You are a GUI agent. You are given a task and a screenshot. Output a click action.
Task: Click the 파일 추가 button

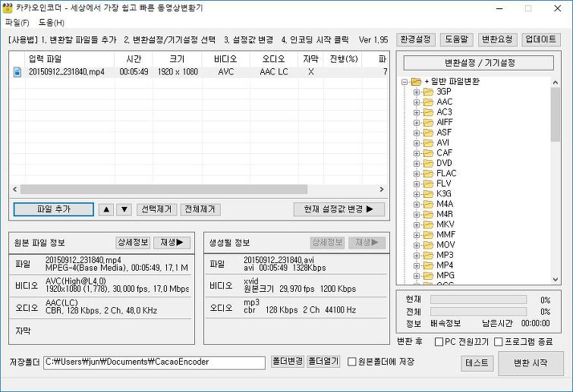pos(54,209)
